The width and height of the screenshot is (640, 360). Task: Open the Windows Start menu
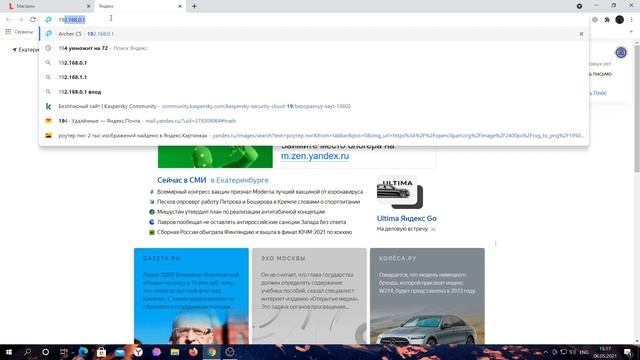point(9,352)
